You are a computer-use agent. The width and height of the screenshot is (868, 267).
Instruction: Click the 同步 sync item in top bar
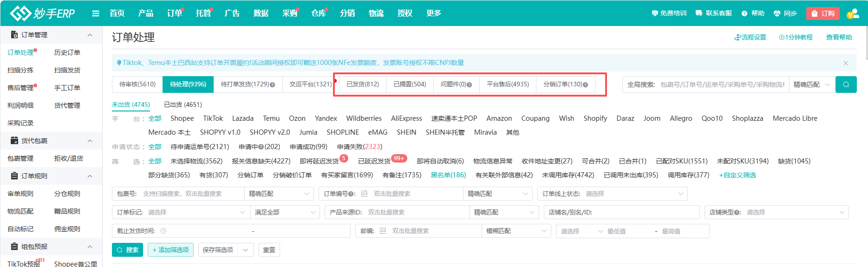pos(785,13)
